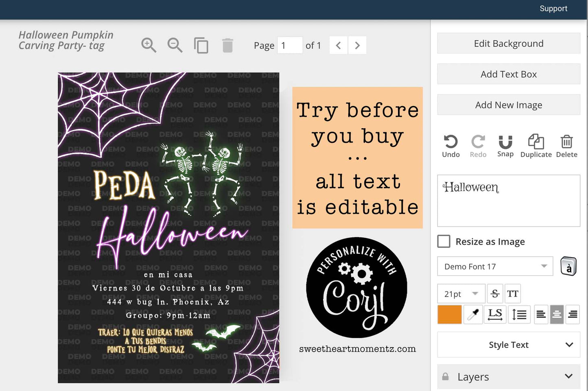Toggle strikethrough text formatting
588x391 pixels.
[495, 294]
